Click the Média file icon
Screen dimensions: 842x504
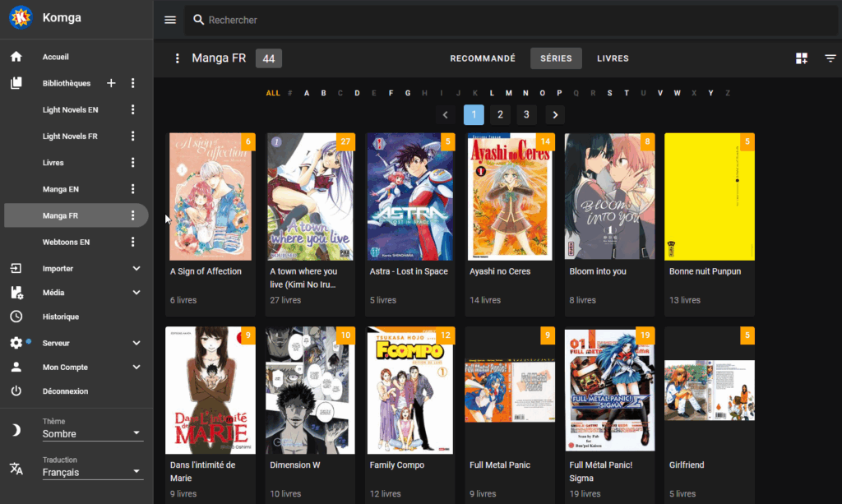tap(16, 293)
